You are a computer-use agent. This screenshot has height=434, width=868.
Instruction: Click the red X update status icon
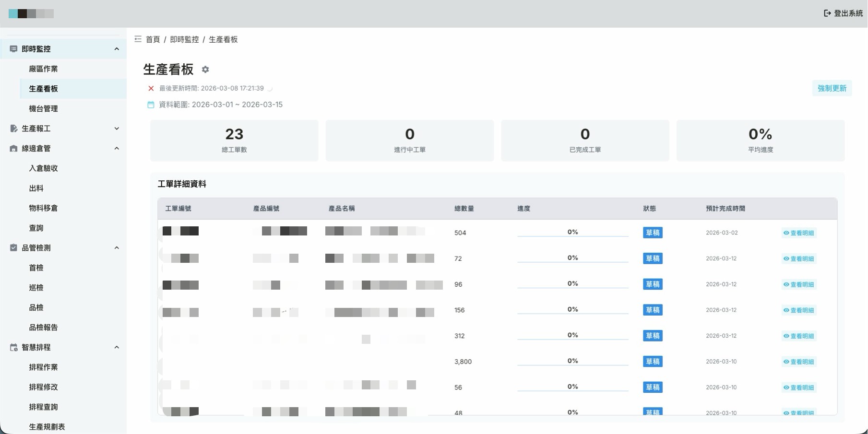pyautogui.click(x=151, y=88)
